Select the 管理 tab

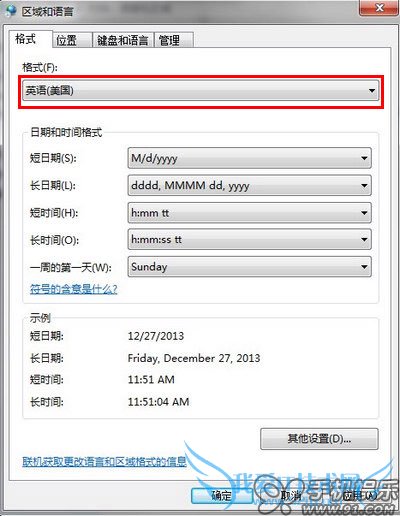pyautogui.click(x=173, y=40)
